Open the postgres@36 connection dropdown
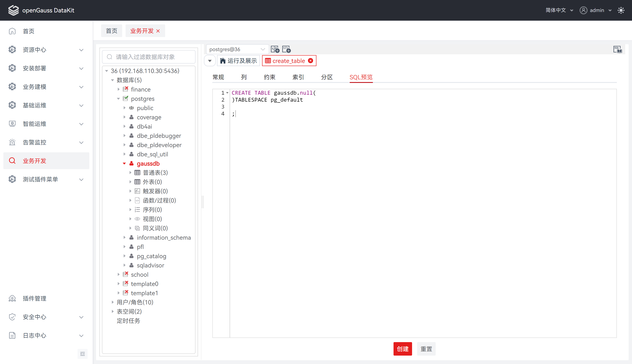Viewport: 632px width, 364px height. [237, 49]
